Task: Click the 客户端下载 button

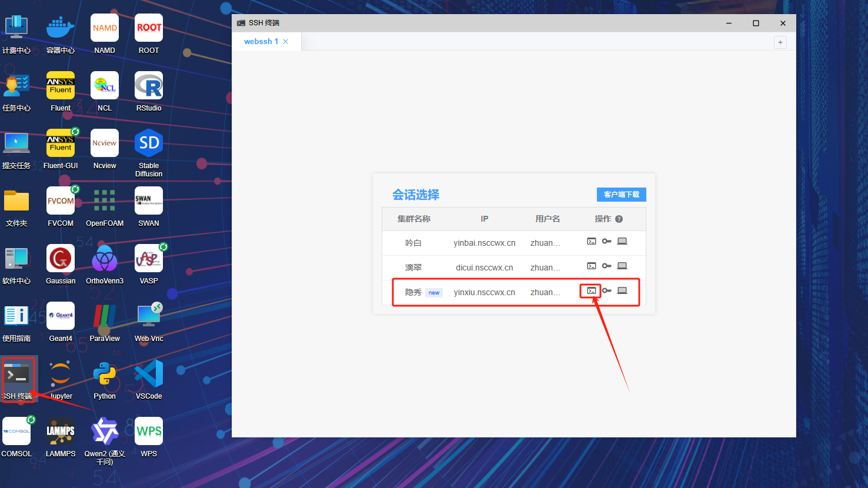Action: pos(621,195)
